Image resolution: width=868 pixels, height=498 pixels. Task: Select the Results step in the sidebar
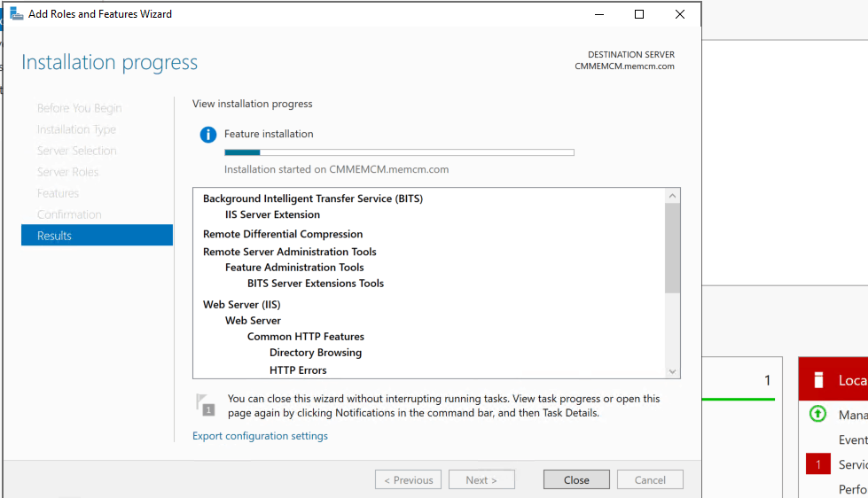tap(97, 235)
